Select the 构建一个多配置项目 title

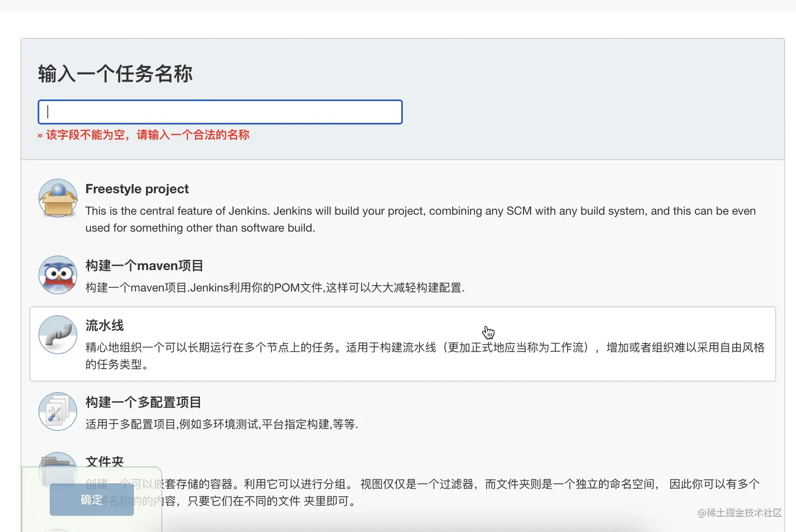coord(143,403)
